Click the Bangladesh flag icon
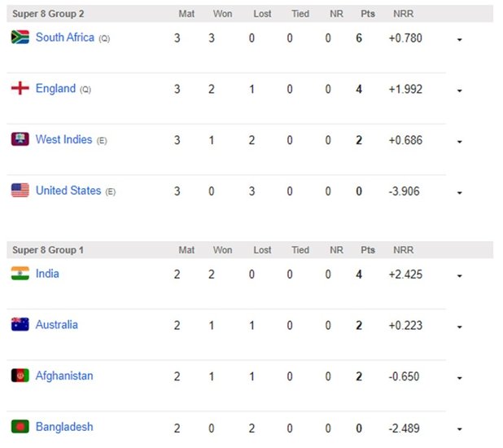Viewport: 503px width, 448px height. [x=20, y=427]
